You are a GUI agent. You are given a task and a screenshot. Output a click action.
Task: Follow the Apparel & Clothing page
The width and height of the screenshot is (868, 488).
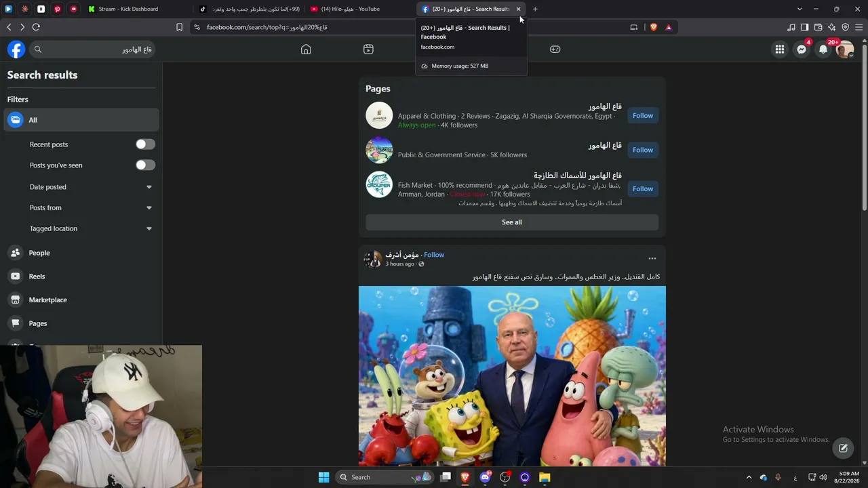click(x=643, y=115)
